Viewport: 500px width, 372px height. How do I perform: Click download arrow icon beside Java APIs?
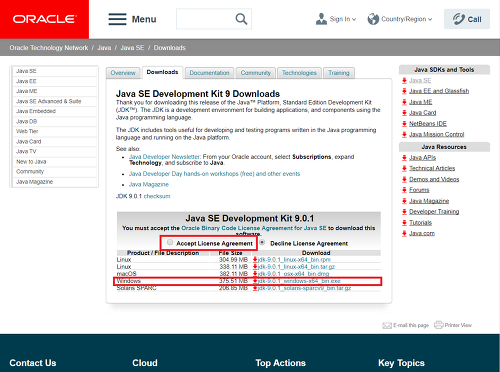click(404, 157)
